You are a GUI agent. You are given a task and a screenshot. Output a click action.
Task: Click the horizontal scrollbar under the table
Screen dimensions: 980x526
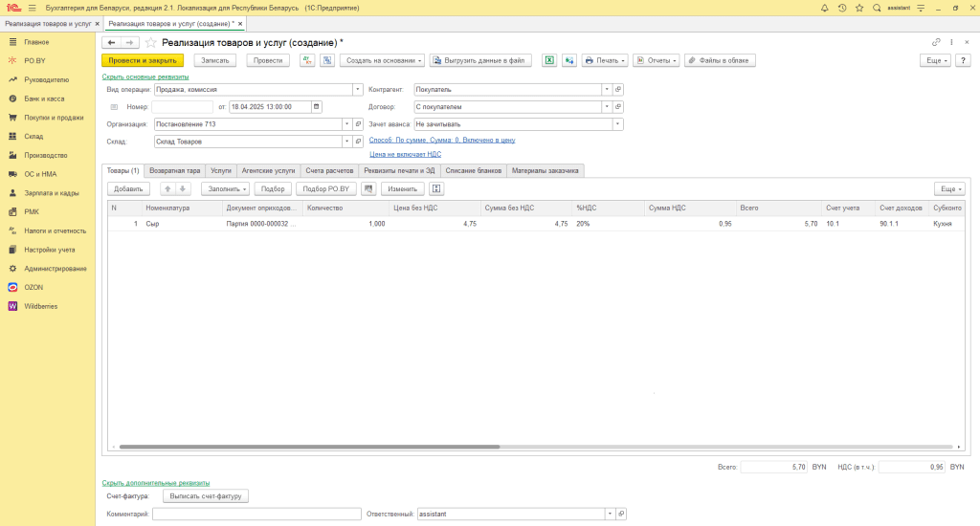(x=306, y=446)
